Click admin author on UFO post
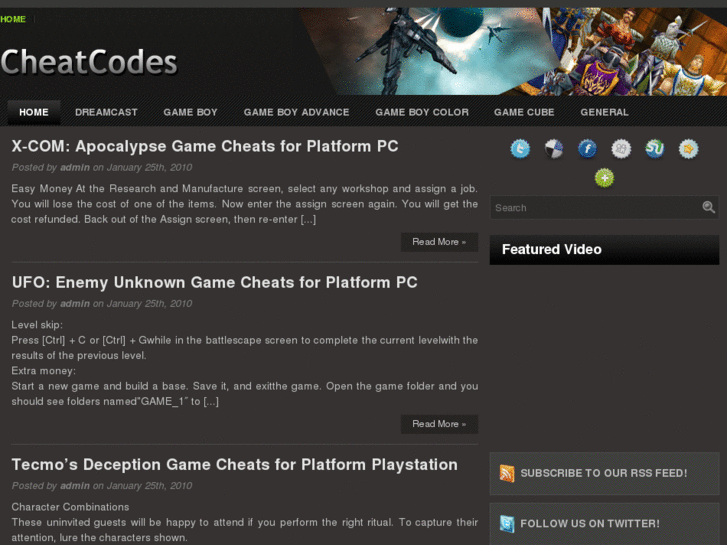The width and height of the screenshot is (727, 545). [75, 304]
